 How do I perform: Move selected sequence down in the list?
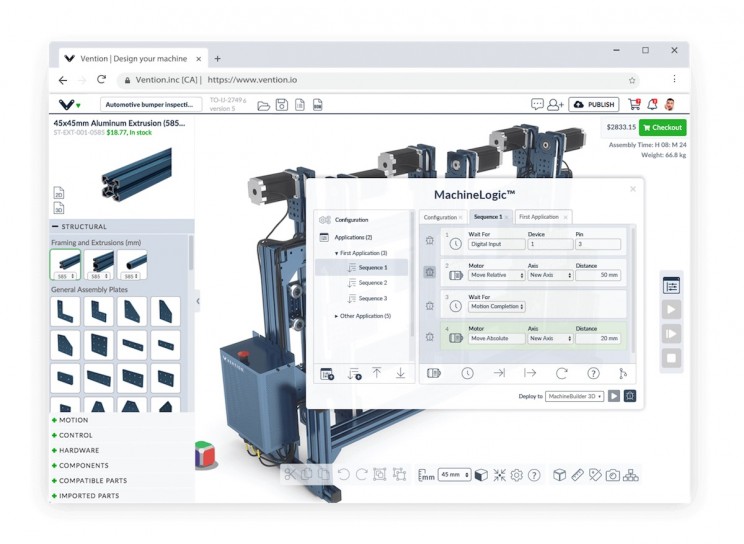pyautogui.click(x=400, y=373)
